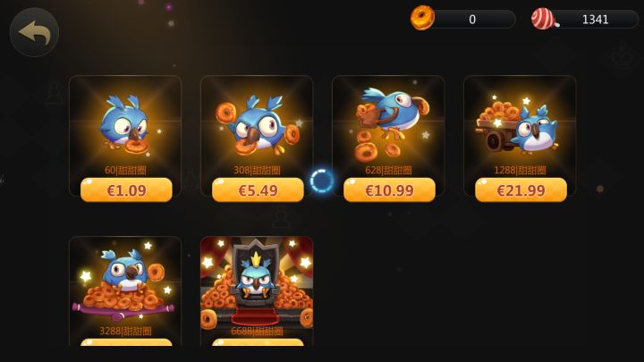Buy the pack for €21.99
Viewport: 644px width, 362px height.
pos(521,190)
